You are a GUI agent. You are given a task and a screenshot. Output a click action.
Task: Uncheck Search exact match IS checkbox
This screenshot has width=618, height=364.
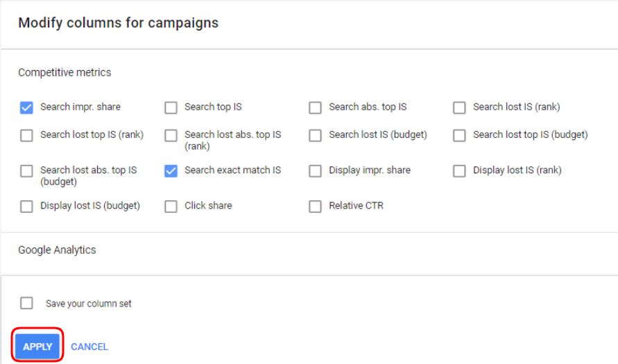(x=171, y=171)
